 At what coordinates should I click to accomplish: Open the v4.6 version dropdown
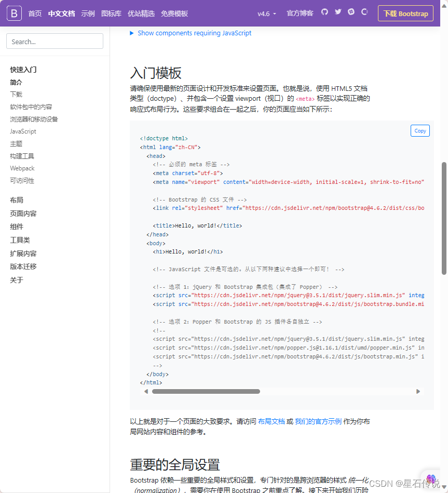point(266,14)
